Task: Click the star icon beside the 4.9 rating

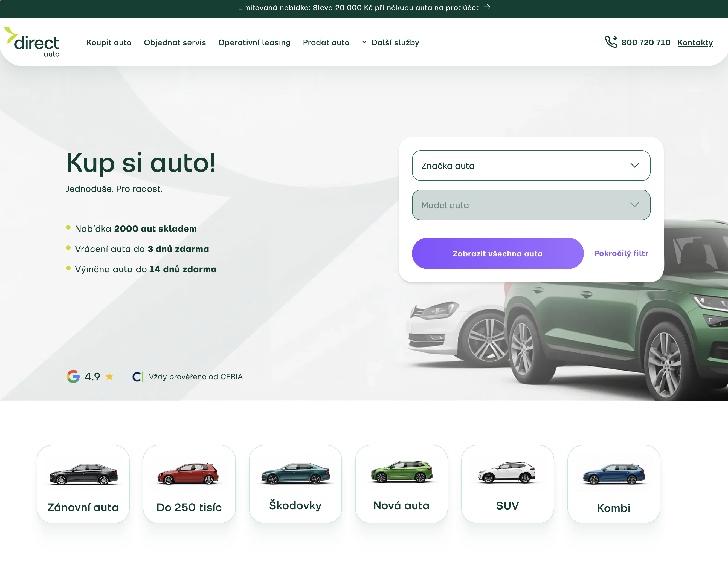Action: tap(109, 377)
